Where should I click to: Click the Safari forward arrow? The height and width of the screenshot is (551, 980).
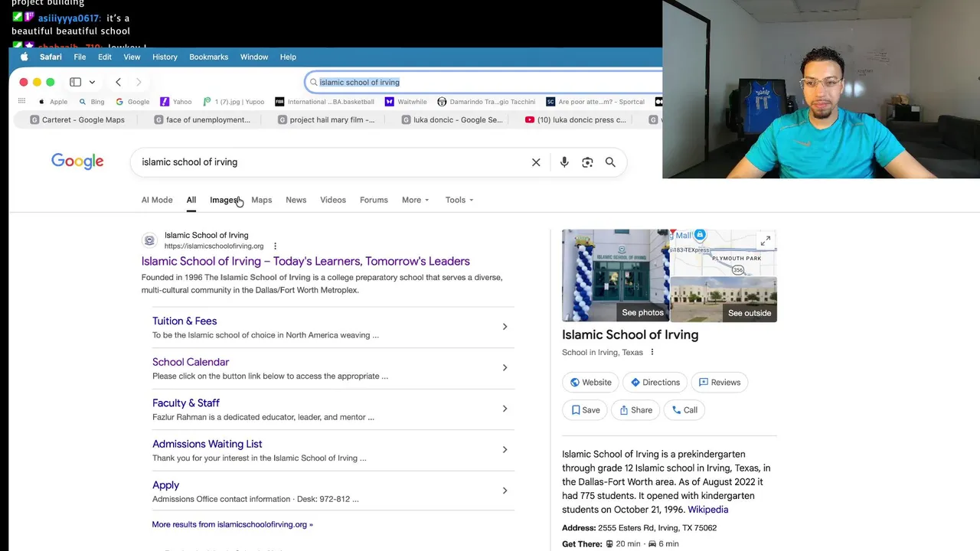pyautogui.click(x=139, y=82)
